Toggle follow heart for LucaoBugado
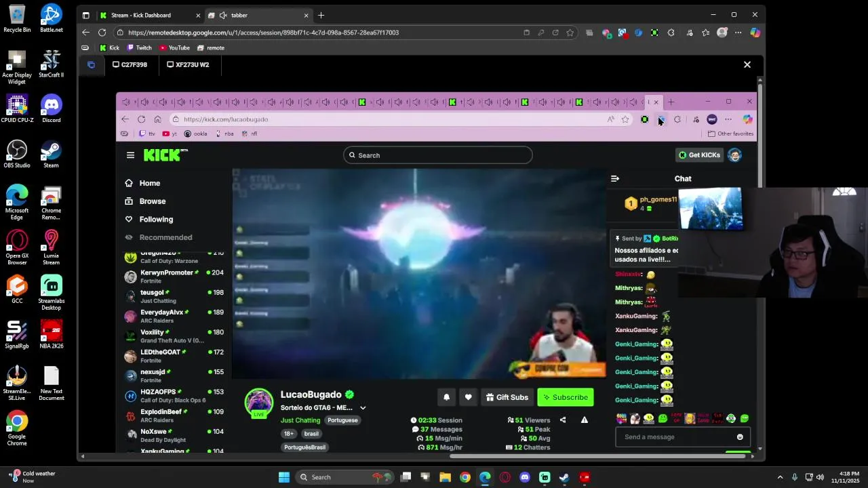 pos(468,397)
